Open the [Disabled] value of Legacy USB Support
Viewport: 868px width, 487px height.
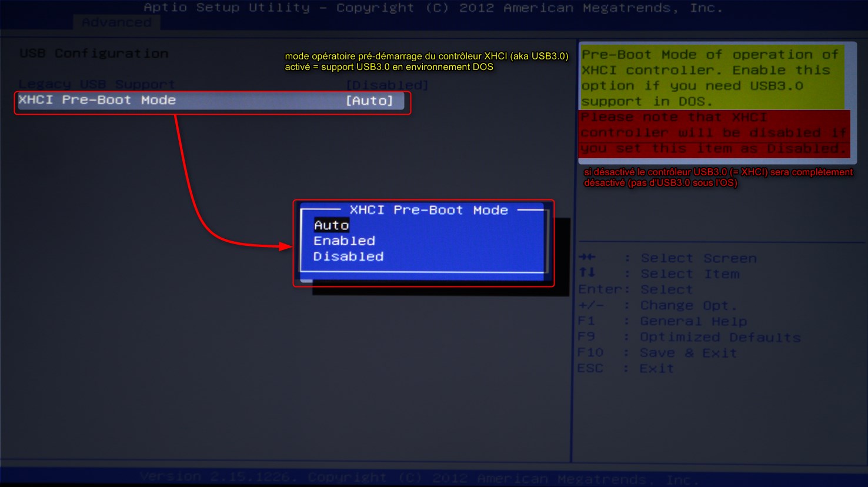coord(387,85)
